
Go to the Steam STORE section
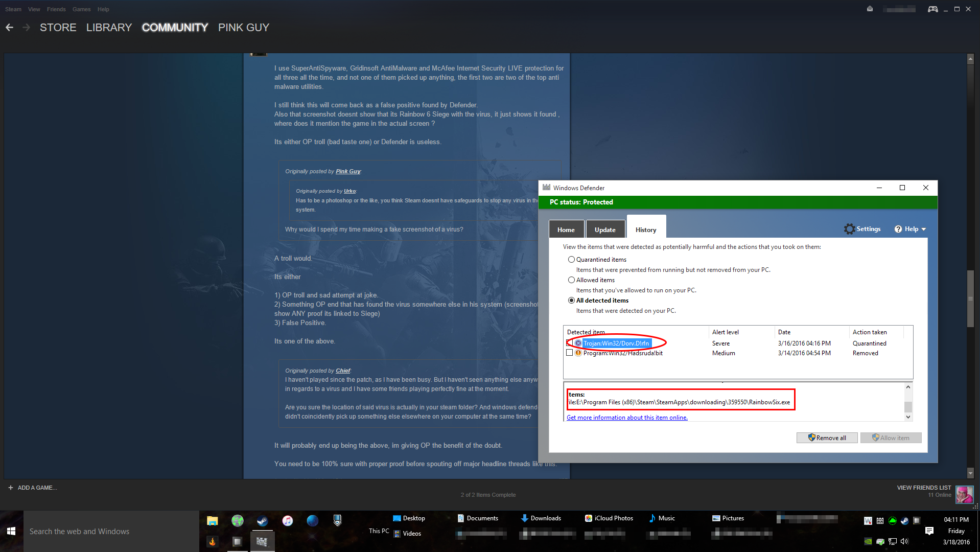[x=58, y=28]
